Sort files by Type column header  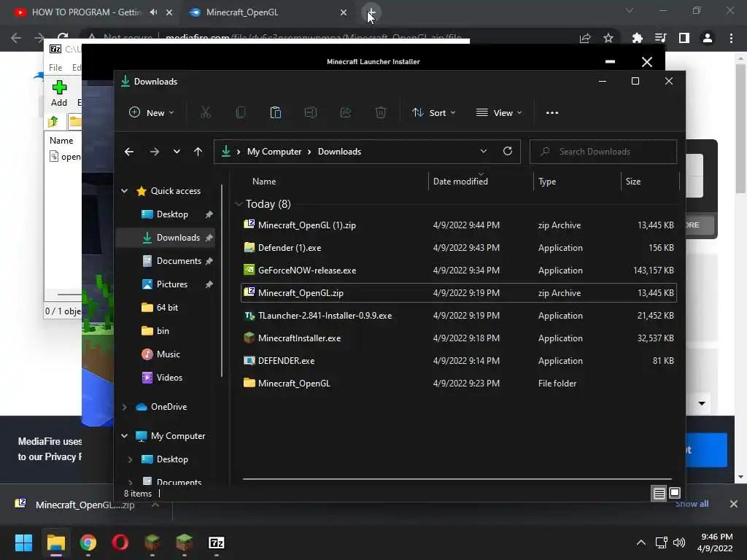tap(547, 182)
